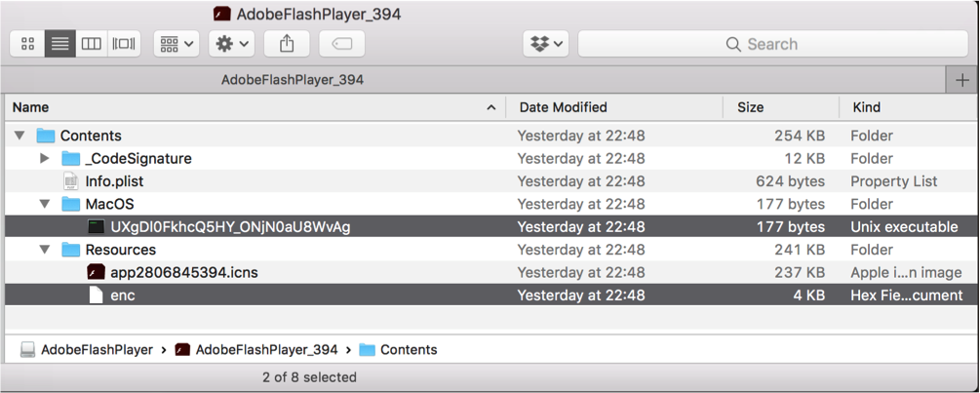Click the enc document icon

point(96,295)
